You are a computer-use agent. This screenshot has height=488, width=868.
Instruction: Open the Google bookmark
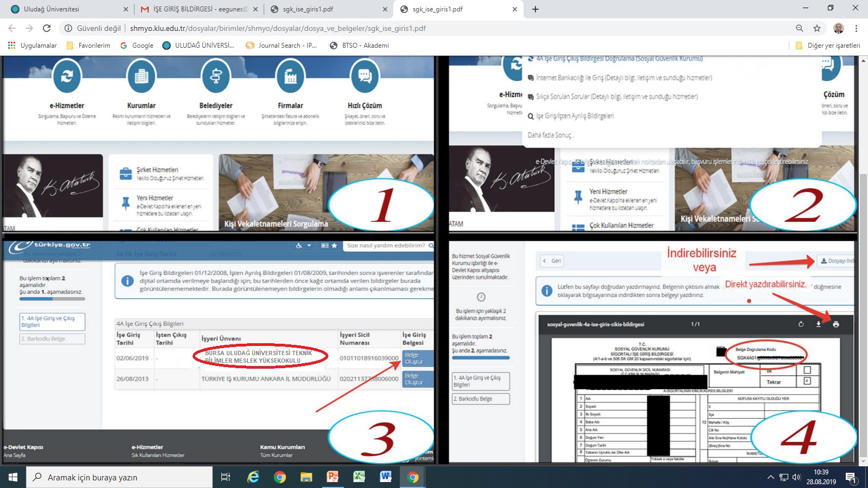(137, 46)
